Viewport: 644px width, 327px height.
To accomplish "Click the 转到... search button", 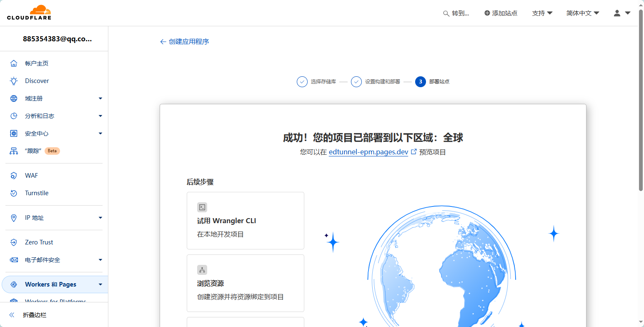I will tap(456, 13).
